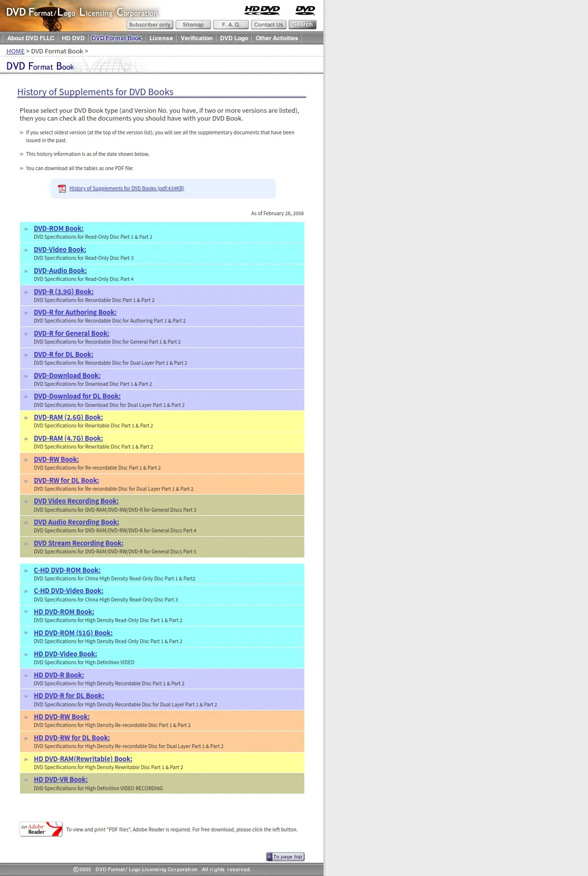Click 'History of Supplements for DVD Books' heading
This screenshot has height=876, width=588.
95,92
